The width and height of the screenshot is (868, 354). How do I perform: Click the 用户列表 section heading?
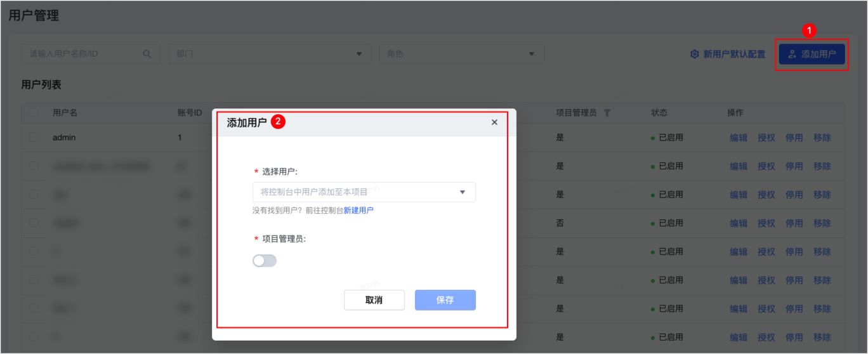[x=41, y=85]
